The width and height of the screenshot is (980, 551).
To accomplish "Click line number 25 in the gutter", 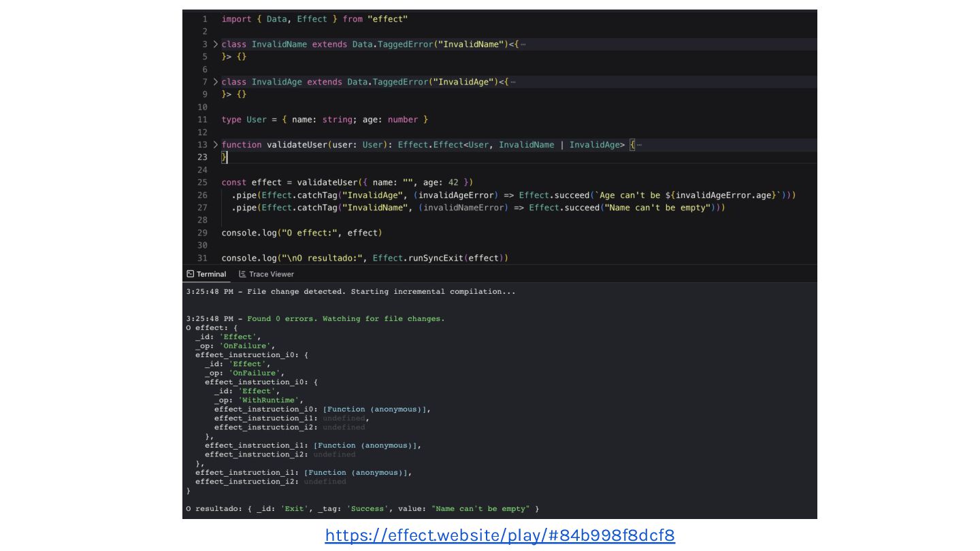I will 202,182.
